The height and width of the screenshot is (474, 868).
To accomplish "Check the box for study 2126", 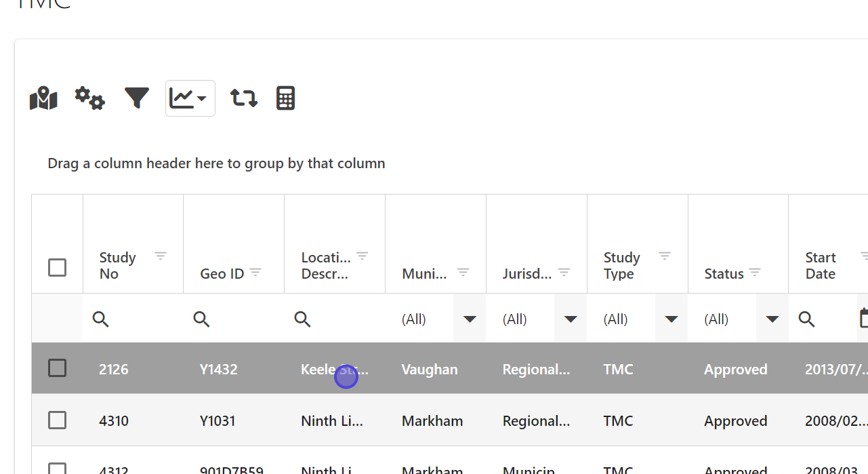I will tap(58, 368).
